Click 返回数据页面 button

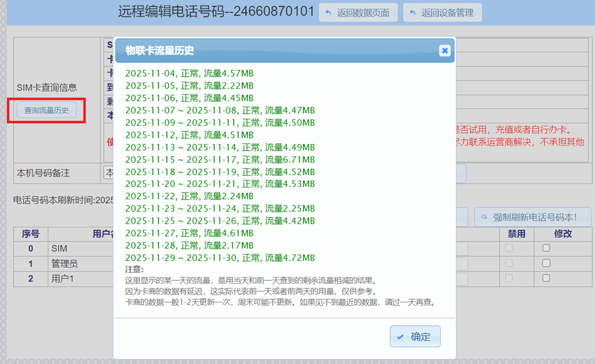coord(358,12)
